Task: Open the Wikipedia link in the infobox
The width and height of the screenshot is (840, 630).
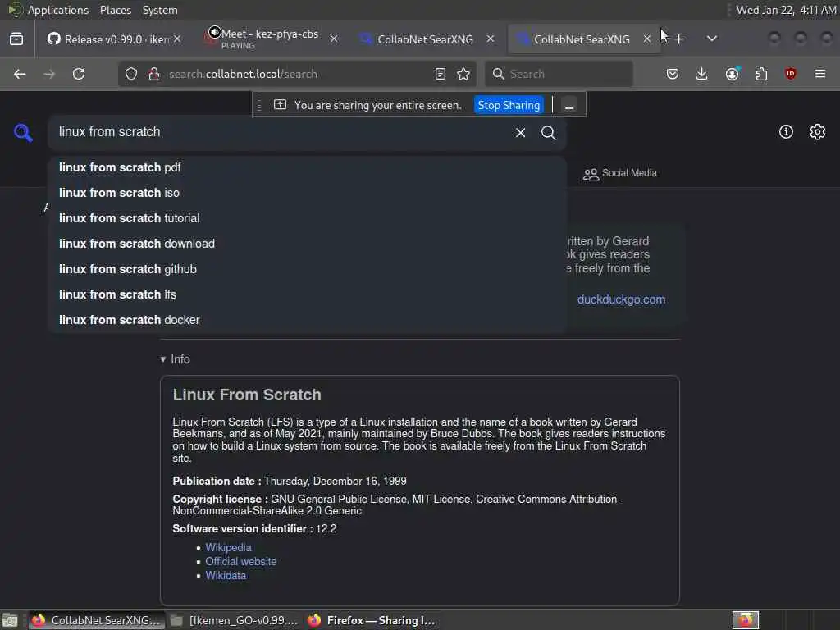Action: [228, 547]
